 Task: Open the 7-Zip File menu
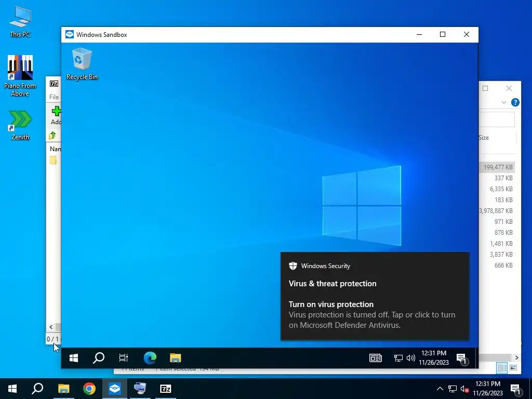[54, 97]
